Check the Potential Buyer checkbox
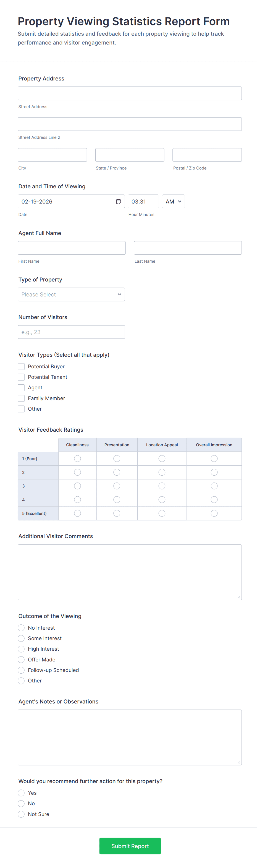Viewport: 257px width, 868px height. [21, 367]
